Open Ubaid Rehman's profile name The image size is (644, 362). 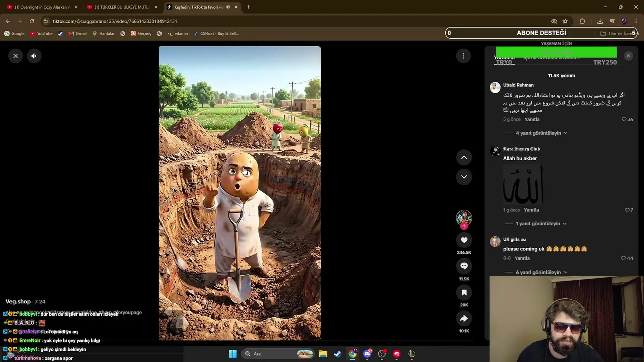pyautogui.click(x=518, y=85)
